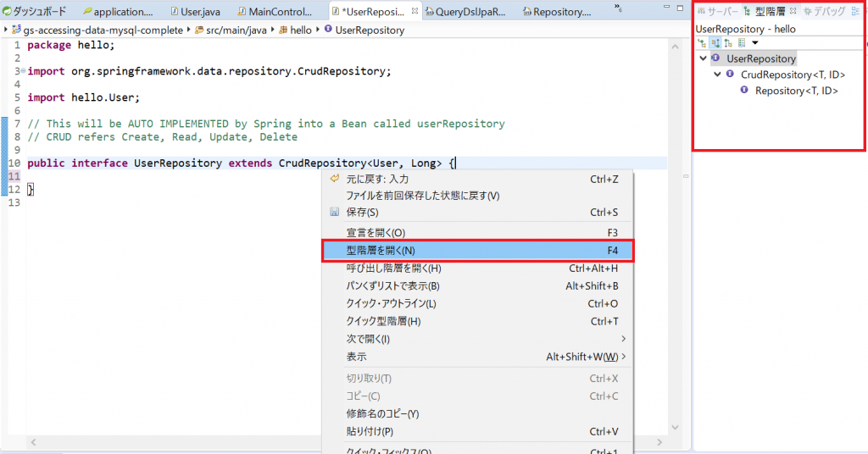
Task: Click the history list icon in hierarchy toolbar
Action: pos(742,42)
